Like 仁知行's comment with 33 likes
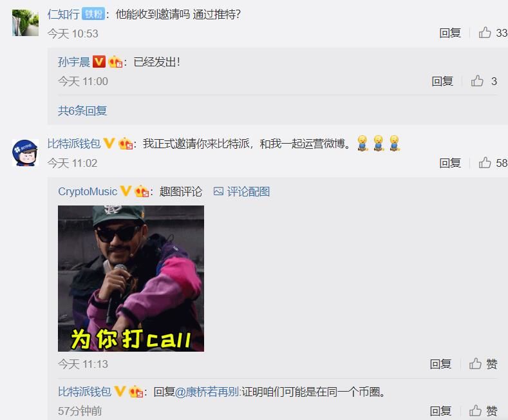 coord(485,33)
